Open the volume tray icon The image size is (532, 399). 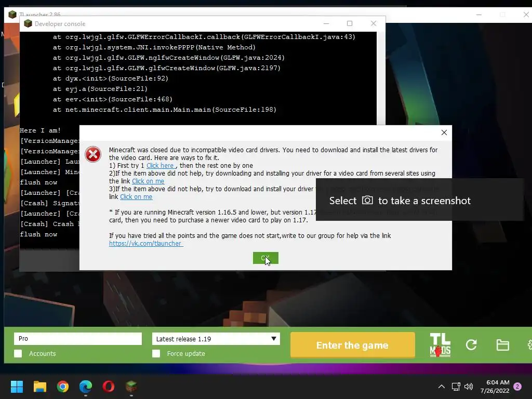(469, 387)
